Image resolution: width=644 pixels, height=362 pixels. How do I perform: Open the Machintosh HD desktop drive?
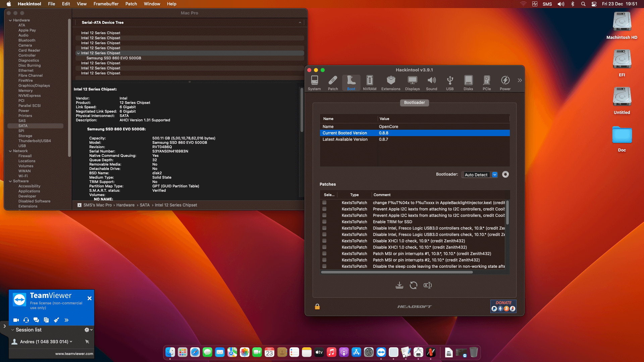point(622,25)
